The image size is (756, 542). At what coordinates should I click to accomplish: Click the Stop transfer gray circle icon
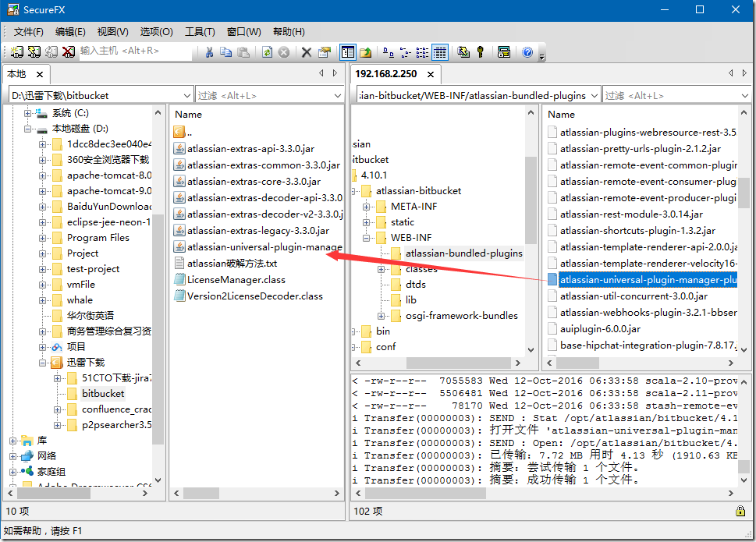284,52
